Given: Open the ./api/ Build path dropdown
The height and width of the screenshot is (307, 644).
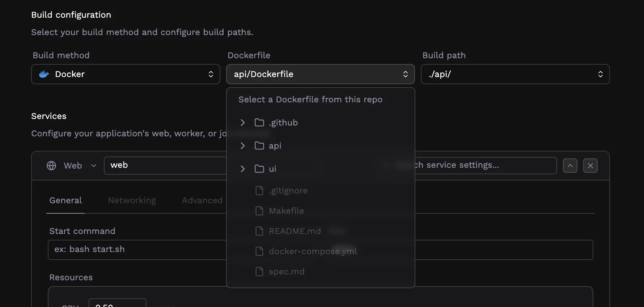Looking at the screenshot, I should 515,74.
